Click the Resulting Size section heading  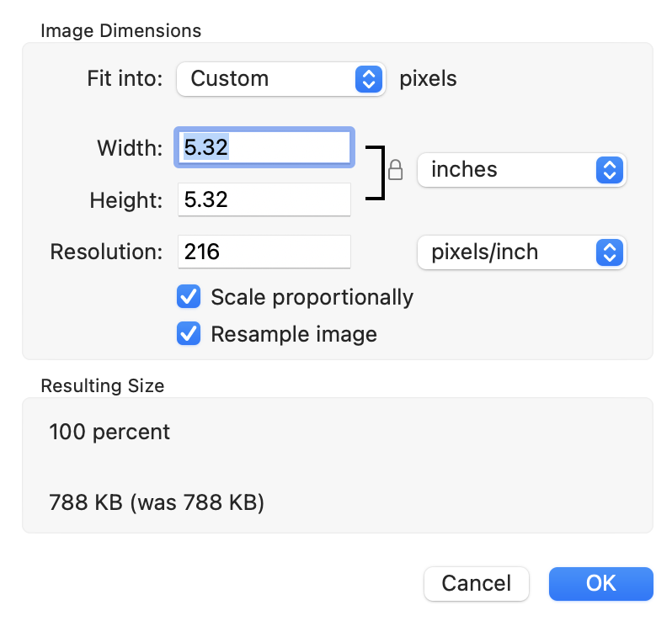point(102,386)
